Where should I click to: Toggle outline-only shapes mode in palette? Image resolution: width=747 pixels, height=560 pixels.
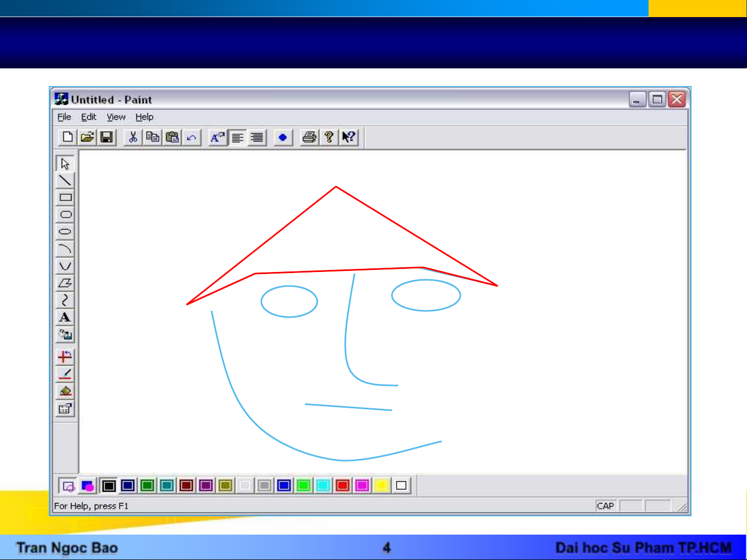(x=68, y=486)
